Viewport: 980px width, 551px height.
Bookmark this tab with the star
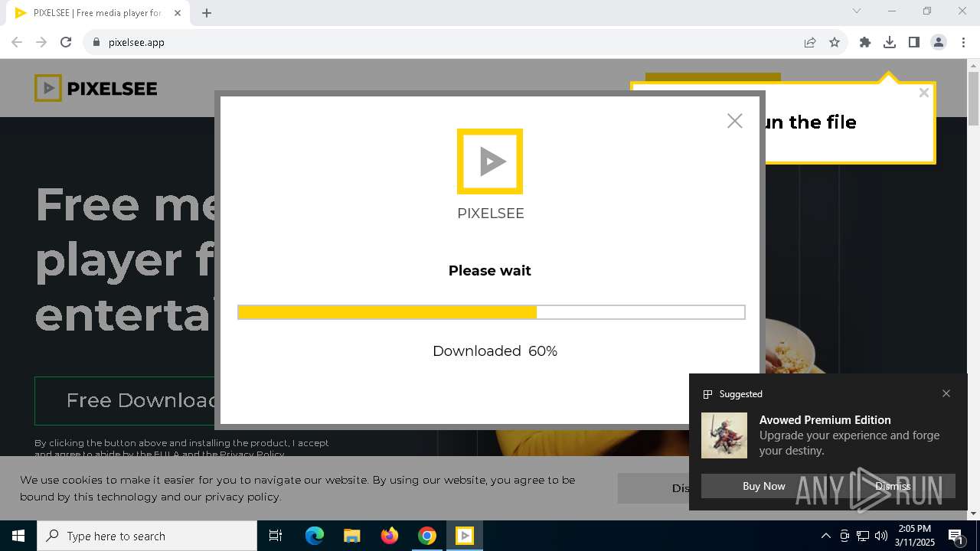(835, 42)
